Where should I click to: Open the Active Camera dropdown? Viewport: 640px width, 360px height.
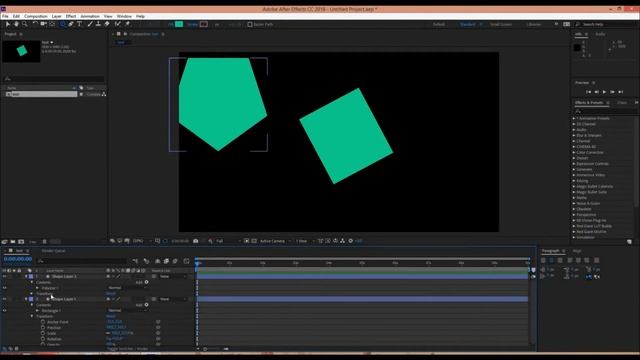[276, 241]
